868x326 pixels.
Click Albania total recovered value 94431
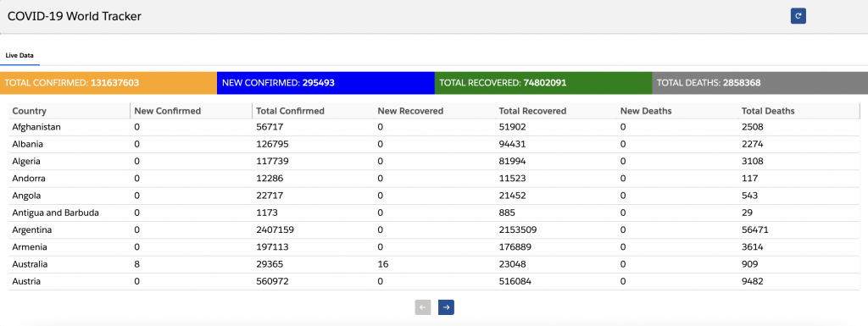512,144
